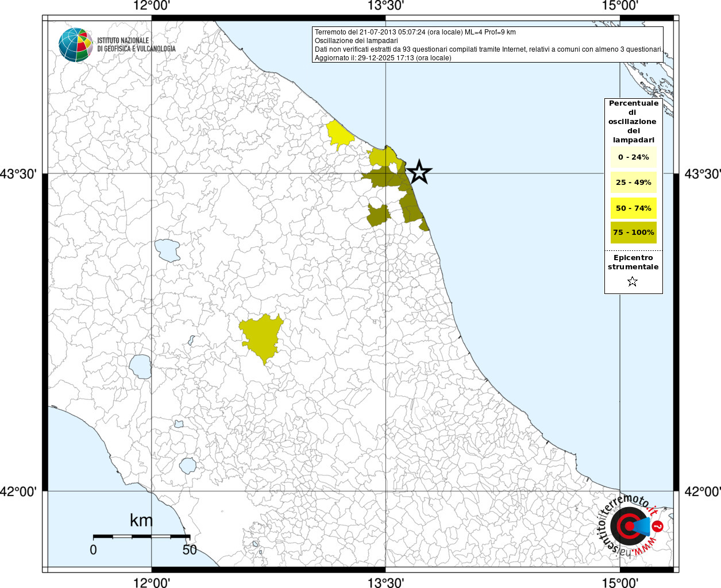Click the INGV globe logo
721x588 pixels.
(75, 45)
